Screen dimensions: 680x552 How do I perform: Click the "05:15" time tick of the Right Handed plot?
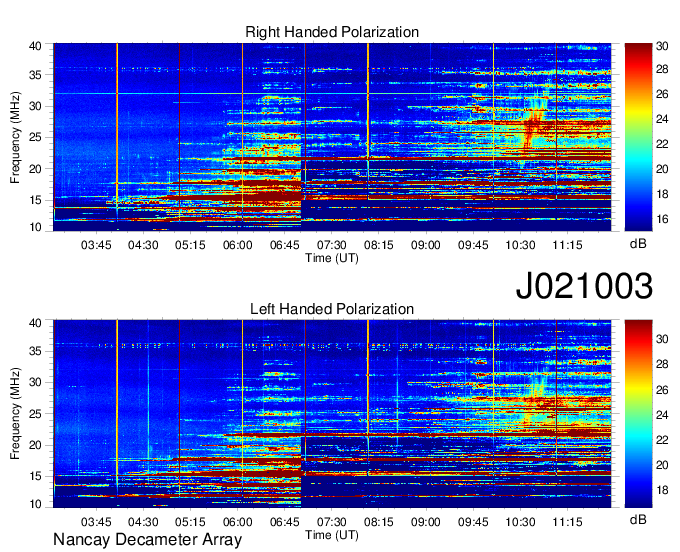(190, 245)
